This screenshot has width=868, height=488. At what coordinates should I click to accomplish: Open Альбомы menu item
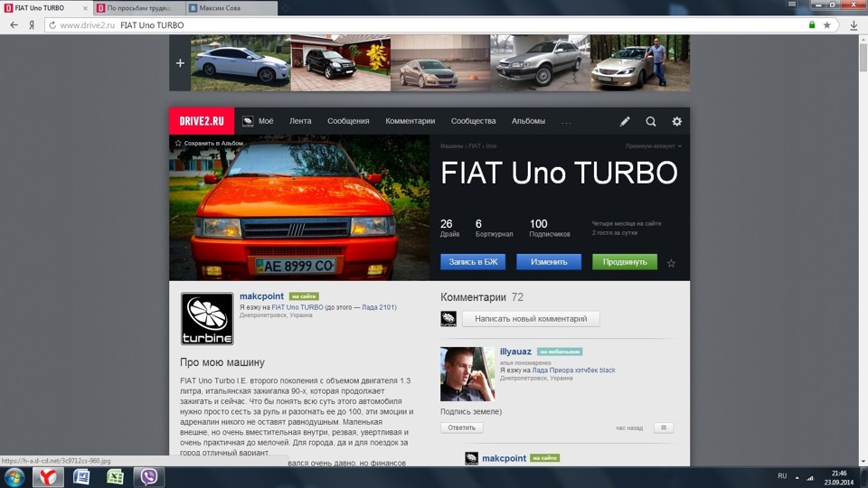coord(528,121)
